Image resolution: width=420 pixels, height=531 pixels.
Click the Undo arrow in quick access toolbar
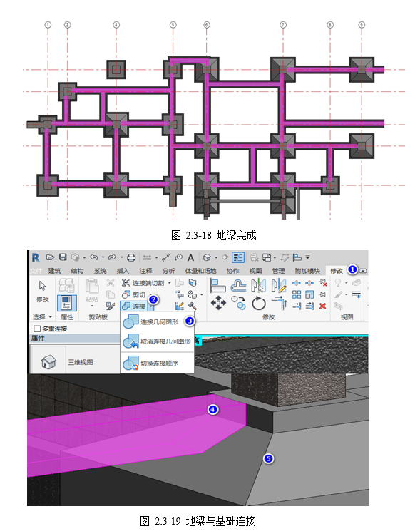[94, 257]
